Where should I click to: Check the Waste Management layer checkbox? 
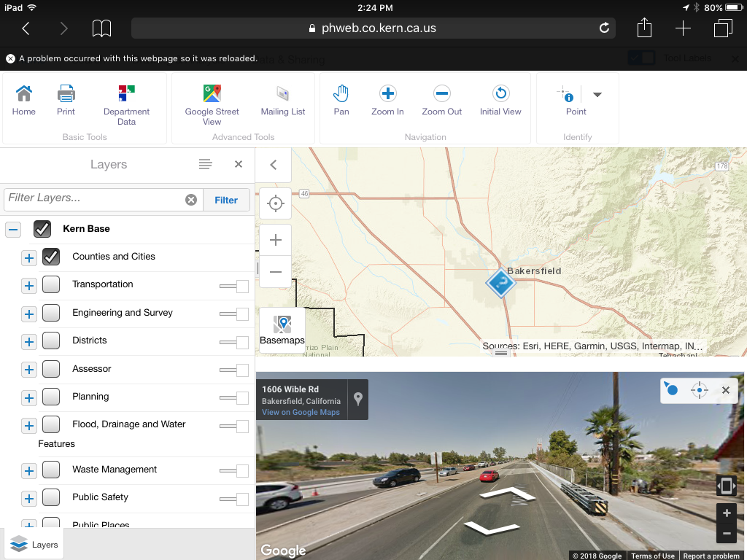click(51, 470)
